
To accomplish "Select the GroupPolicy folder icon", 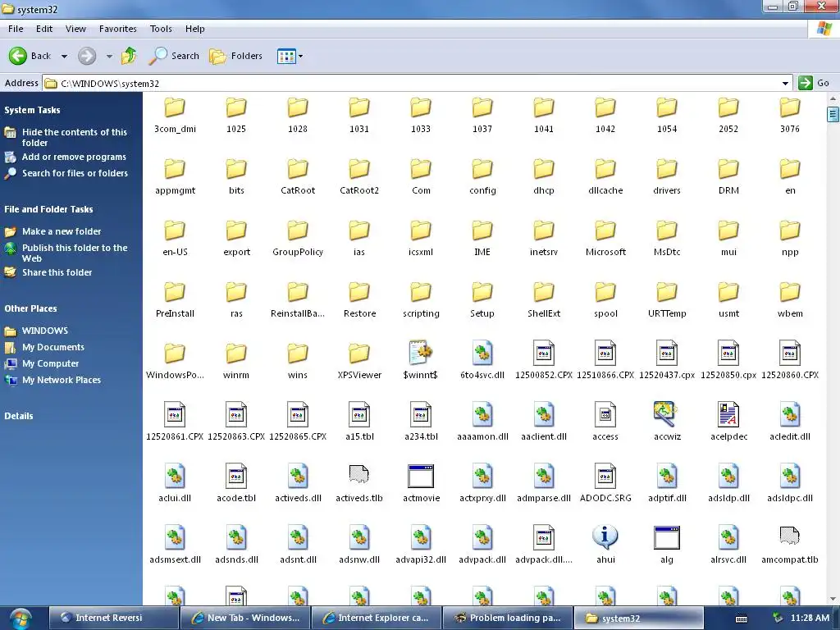I will [x=298, y=231].
